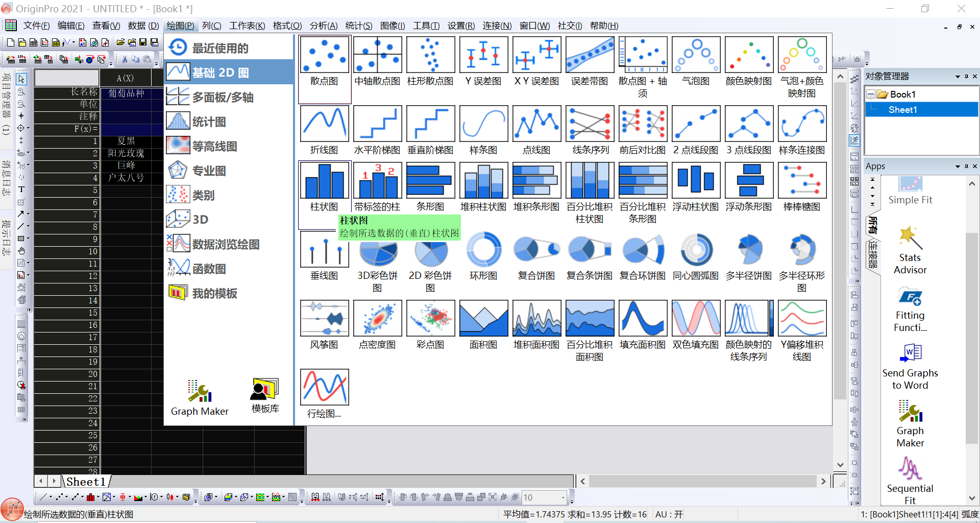Viewport: 980px width, 523px height.
Task: Choose the 折线图 line plot icon
Action: (x=324, y=124)
